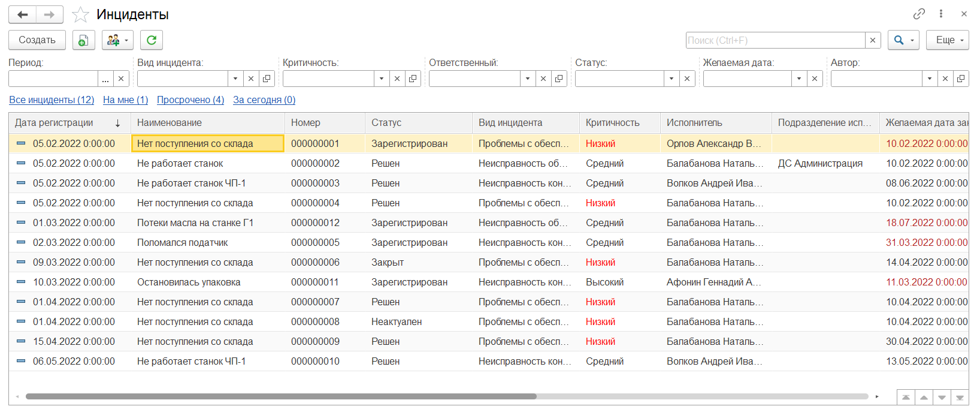This screenshot has width=980, height=412.
Task: Copy link to this page icon
Action: (x=919, y=14)
